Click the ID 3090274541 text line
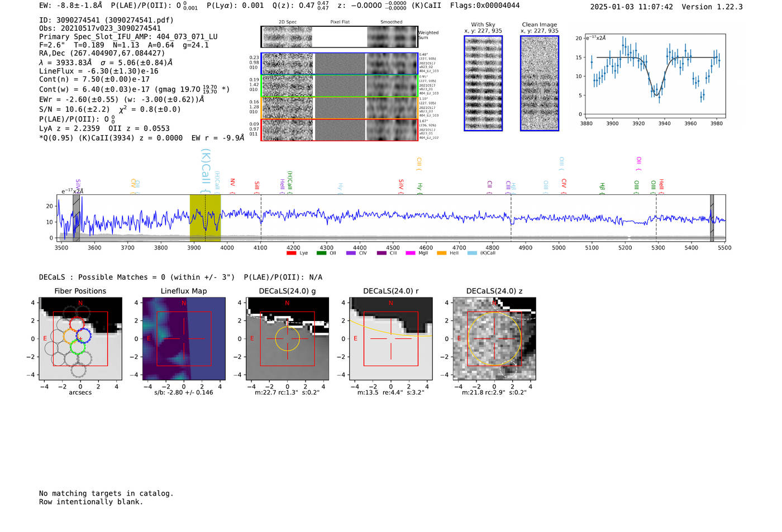This screenshot has width=782, height=532. [x=106, y=20]
